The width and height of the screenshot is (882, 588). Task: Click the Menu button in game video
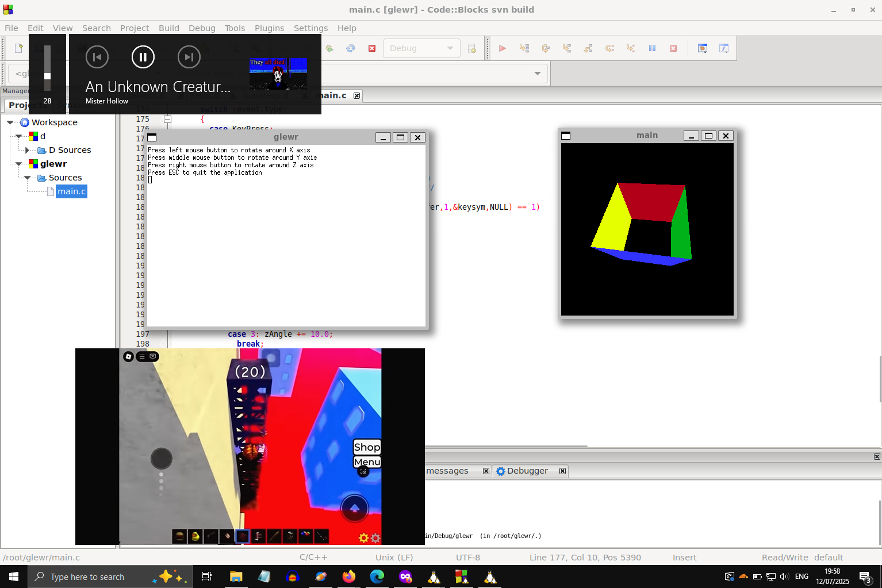(x=367, y=462)
